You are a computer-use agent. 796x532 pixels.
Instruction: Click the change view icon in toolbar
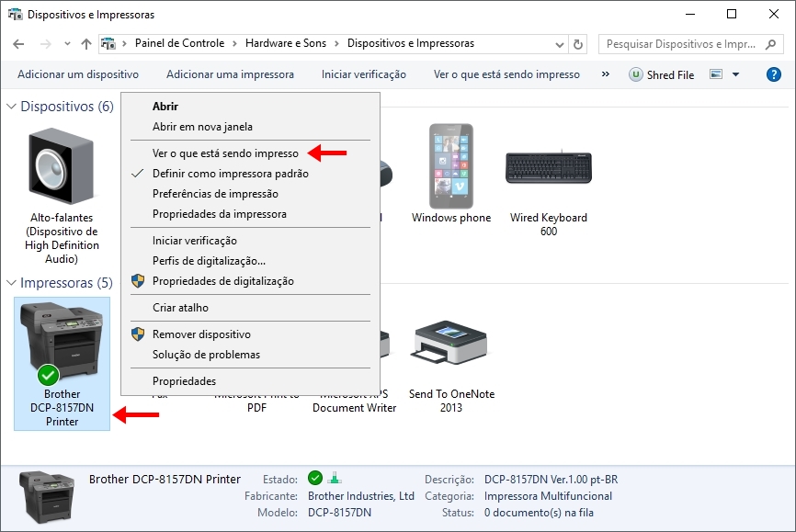716,74
